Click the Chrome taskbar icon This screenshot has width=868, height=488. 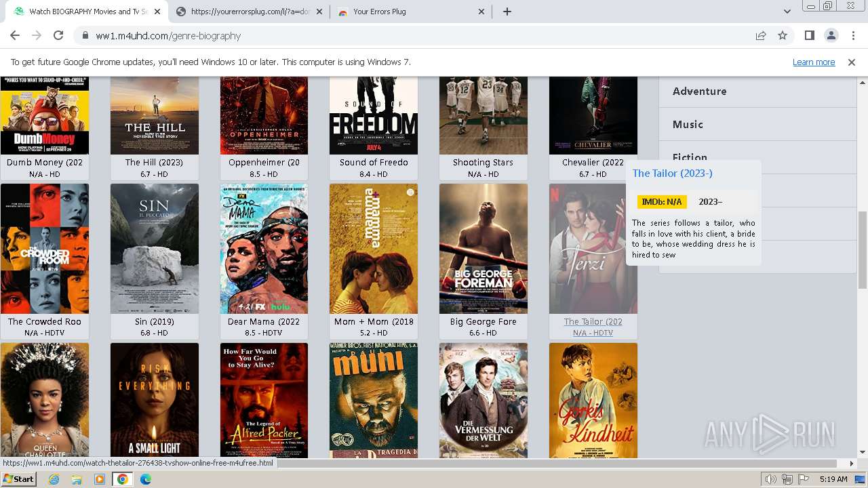pos(123,479)
